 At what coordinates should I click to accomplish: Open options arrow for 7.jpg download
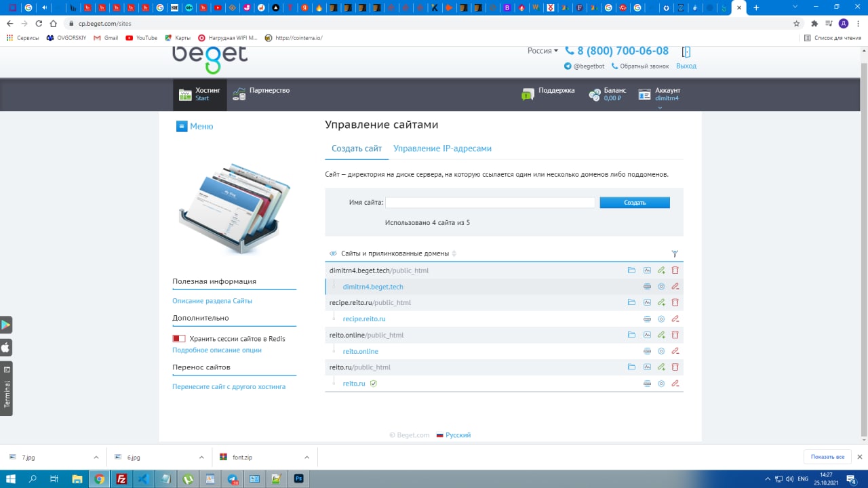pyautogui.click(x=96, y=457)
